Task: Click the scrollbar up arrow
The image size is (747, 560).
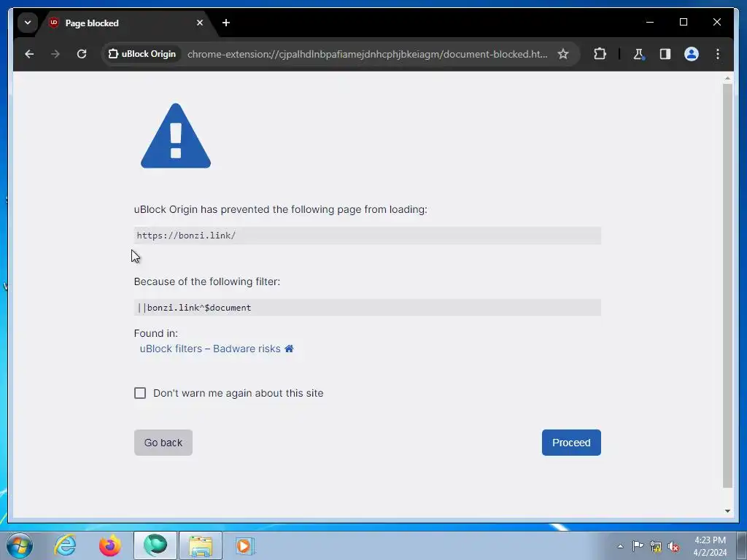Action: 727,78
